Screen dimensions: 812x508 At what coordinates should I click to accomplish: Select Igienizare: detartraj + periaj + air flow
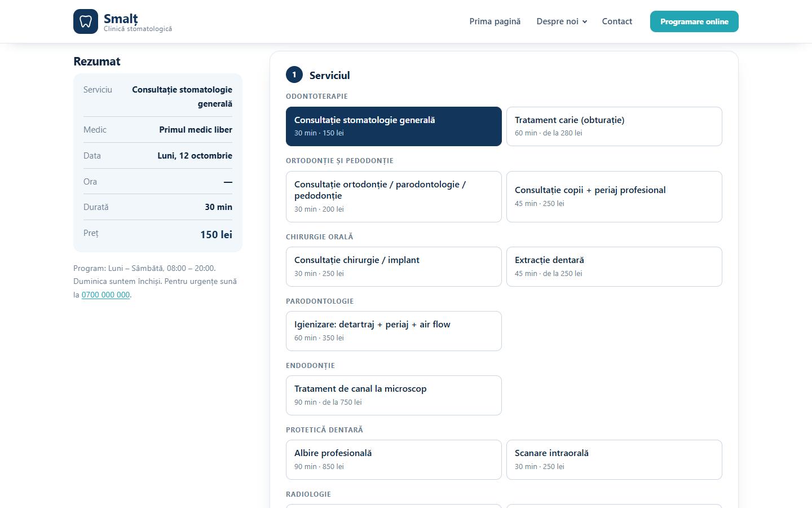click(x=394, y=331)
